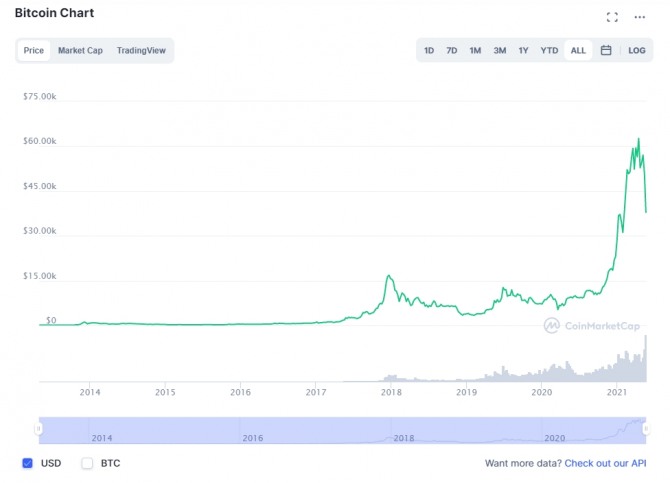
Task: Open the "Check out our API" link
Action: pos(605,463)
